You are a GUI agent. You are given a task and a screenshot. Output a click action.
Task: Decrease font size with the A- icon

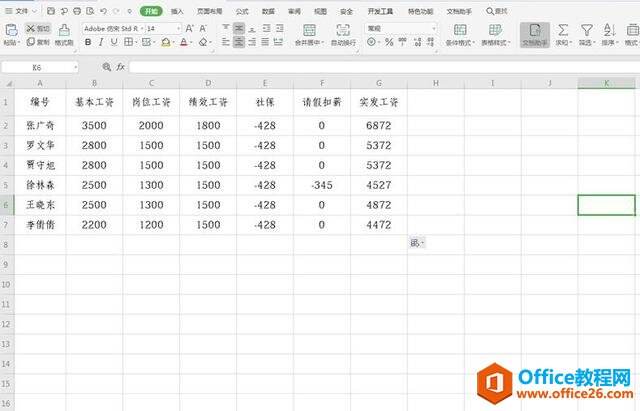click(202, 29)
